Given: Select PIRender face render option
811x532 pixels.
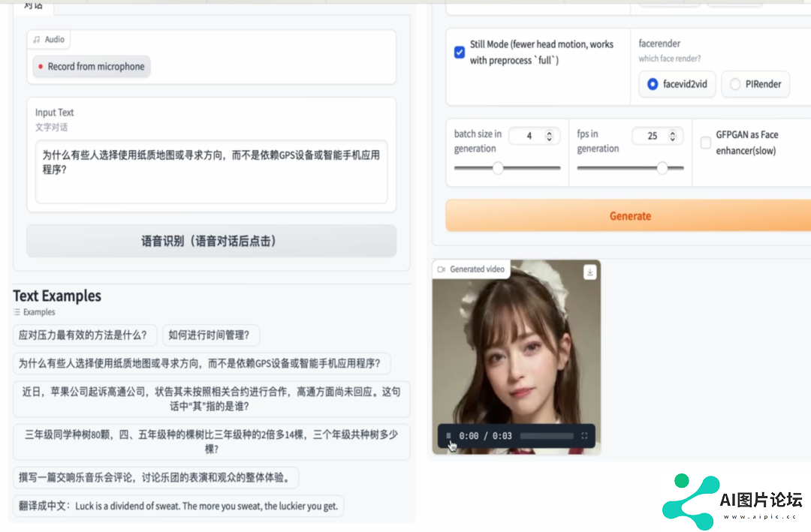Looking at the screenshot, I should [x=755, y=84].
